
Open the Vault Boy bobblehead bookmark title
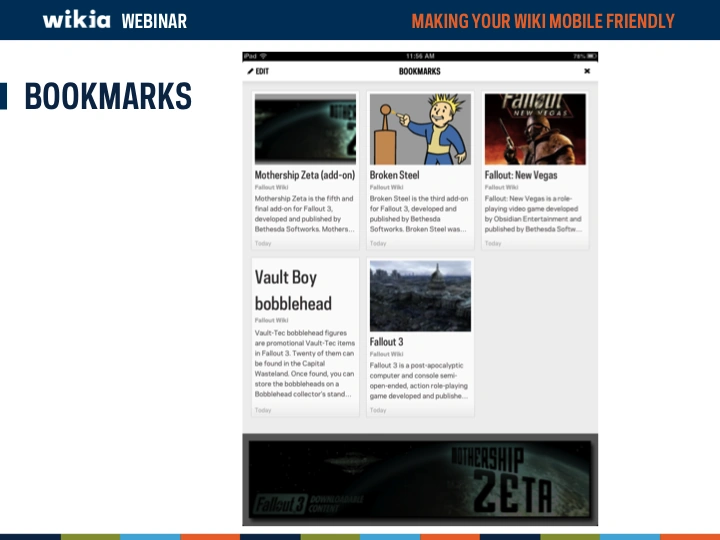(292, 290)
